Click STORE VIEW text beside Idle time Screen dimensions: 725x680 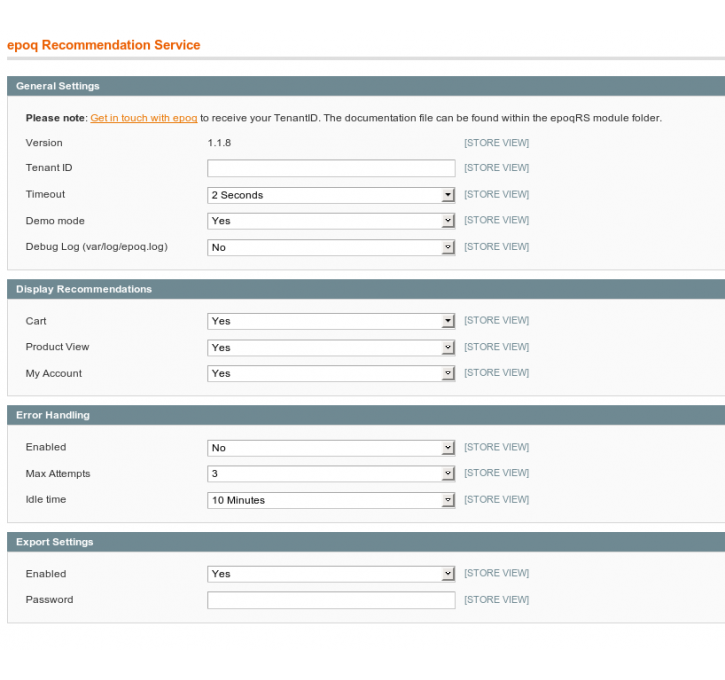coord(497,500)
